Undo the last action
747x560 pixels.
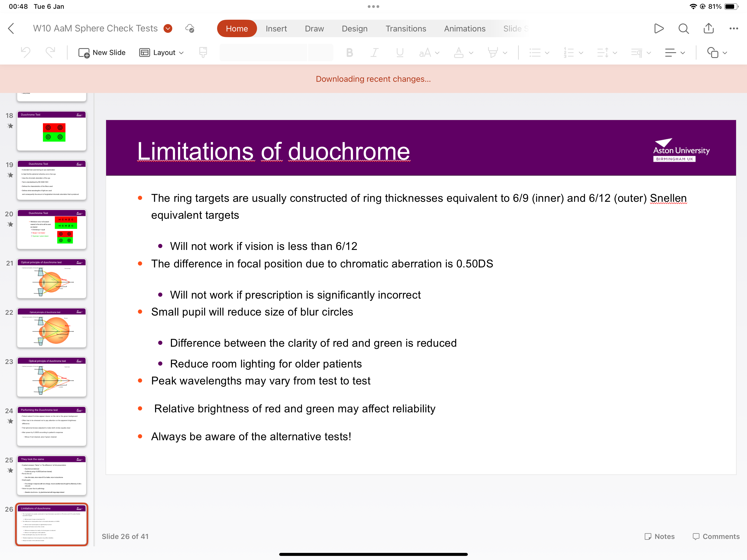[x=26, y=52]
